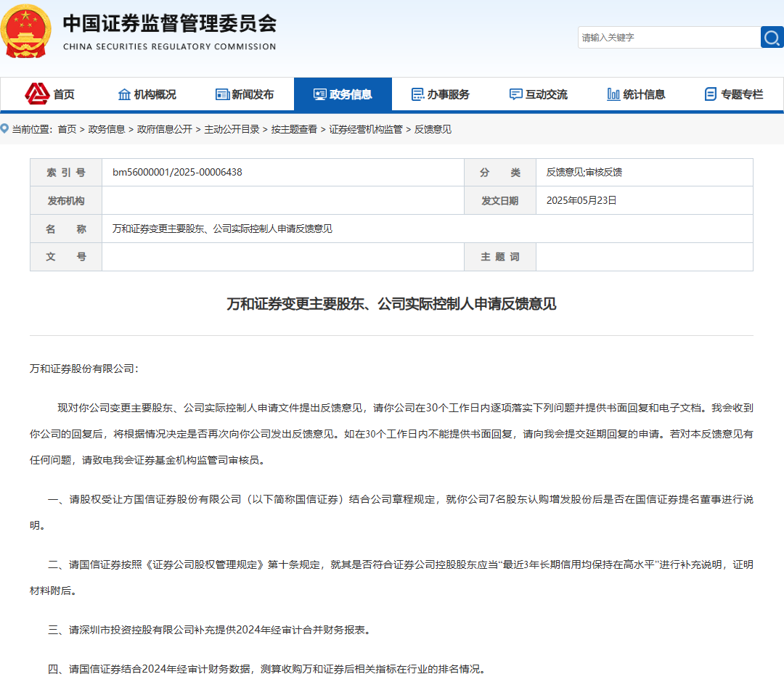Click the 发文日期 label cell
784x682 pixels.
point(500,200)
